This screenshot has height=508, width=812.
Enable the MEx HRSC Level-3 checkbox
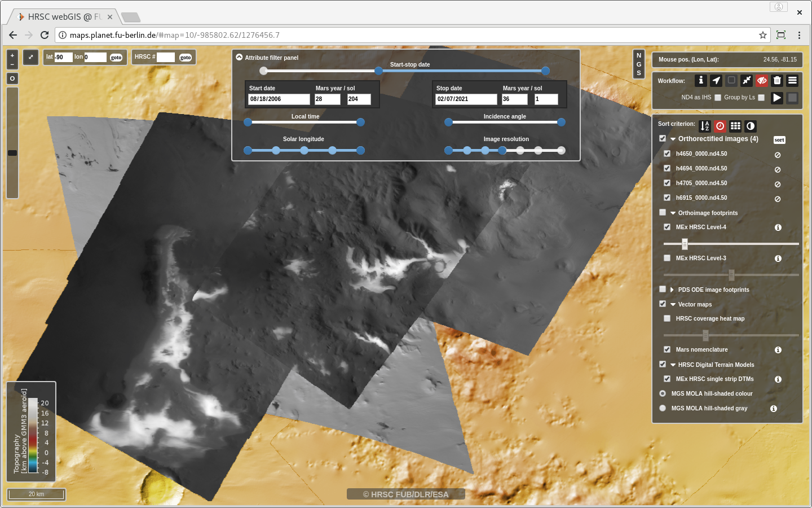(667, 258)
